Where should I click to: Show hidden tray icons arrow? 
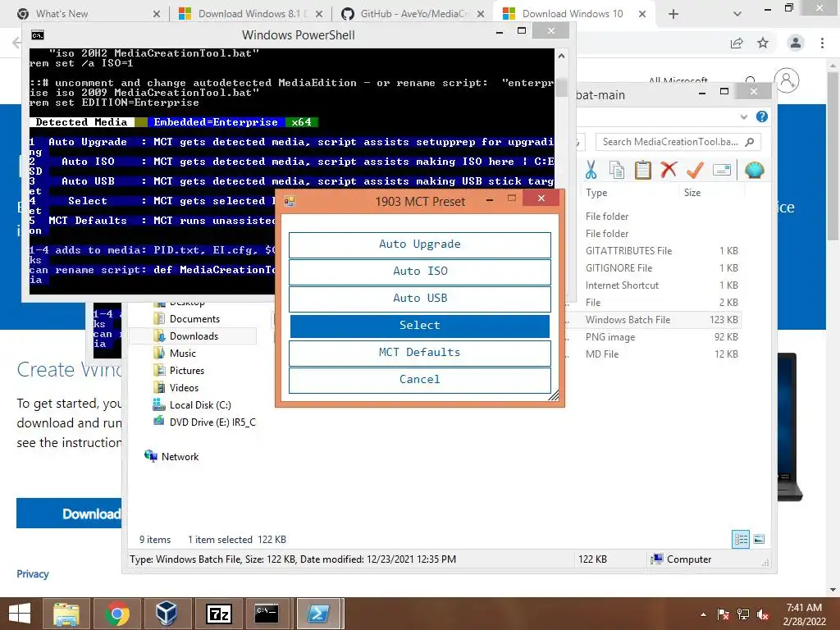tap(703, 614)
